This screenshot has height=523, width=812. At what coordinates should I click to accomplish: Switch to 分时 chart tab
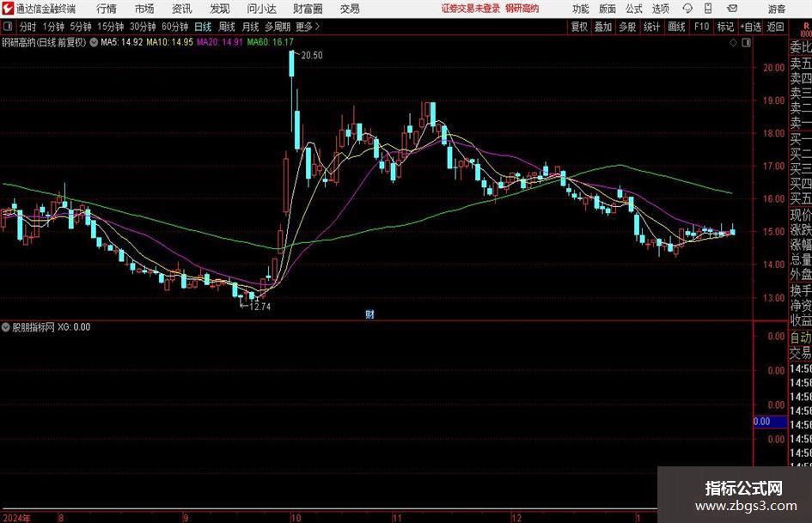(28, 27)
